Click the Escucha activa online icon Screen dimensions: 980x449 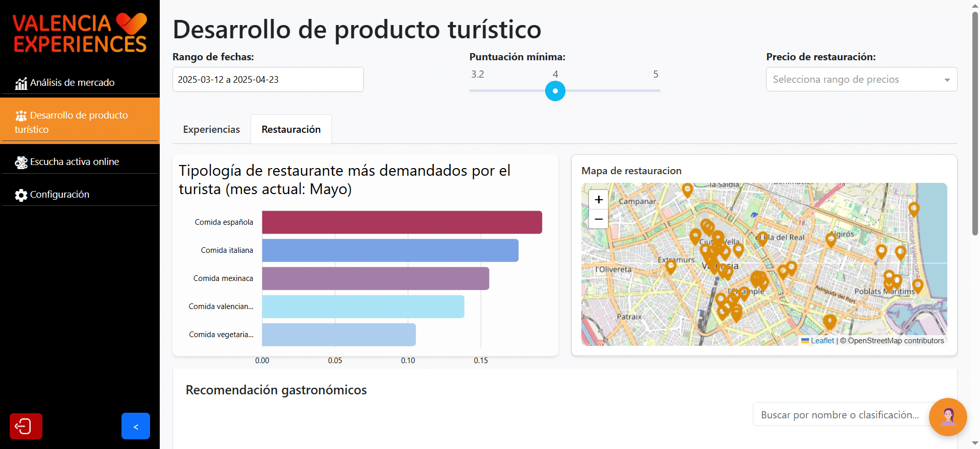coord(21,162)
